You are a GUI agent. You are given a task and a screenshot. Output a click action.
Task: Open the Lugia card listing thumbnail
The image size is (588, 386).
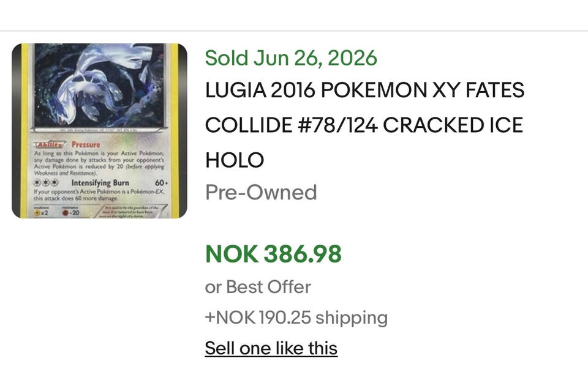point(99,131)
